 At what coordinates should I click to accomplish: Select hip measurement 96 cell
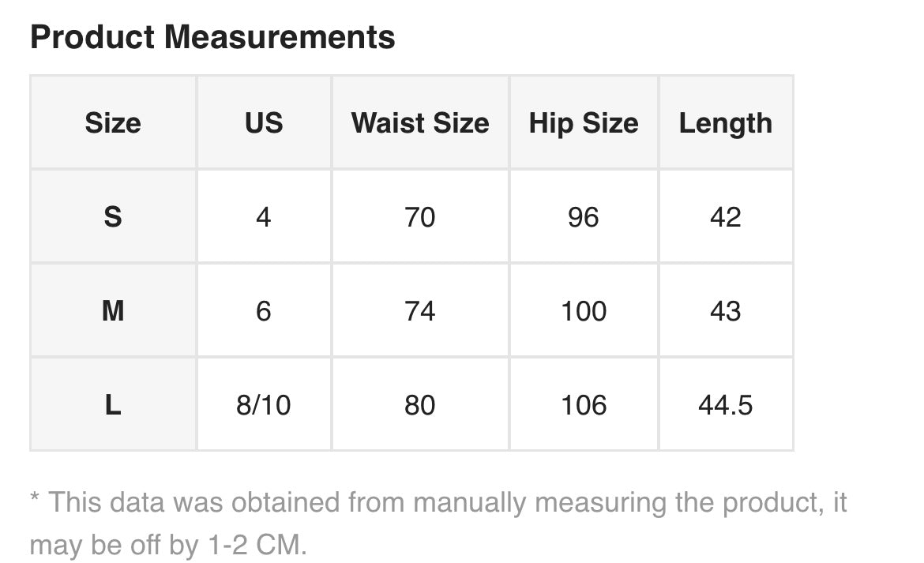pos(584,216)
